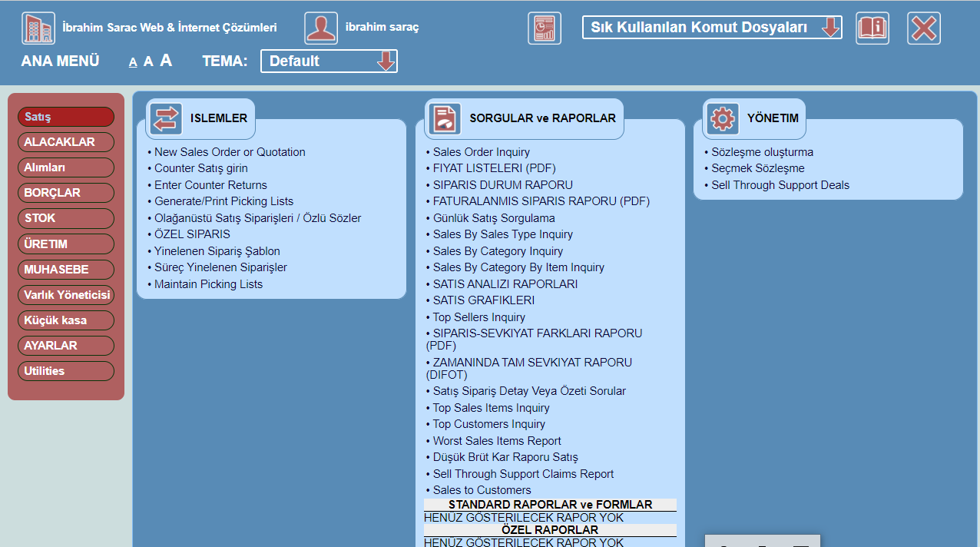Open the Alımları module
This screenshot has height=547, width=980.
66,167
